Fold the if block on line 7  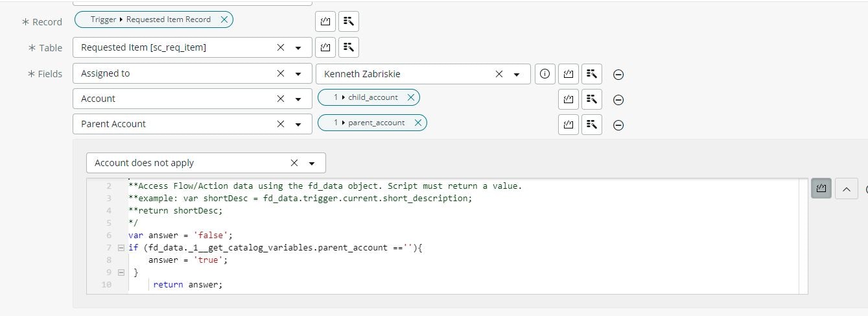[121, 247]
